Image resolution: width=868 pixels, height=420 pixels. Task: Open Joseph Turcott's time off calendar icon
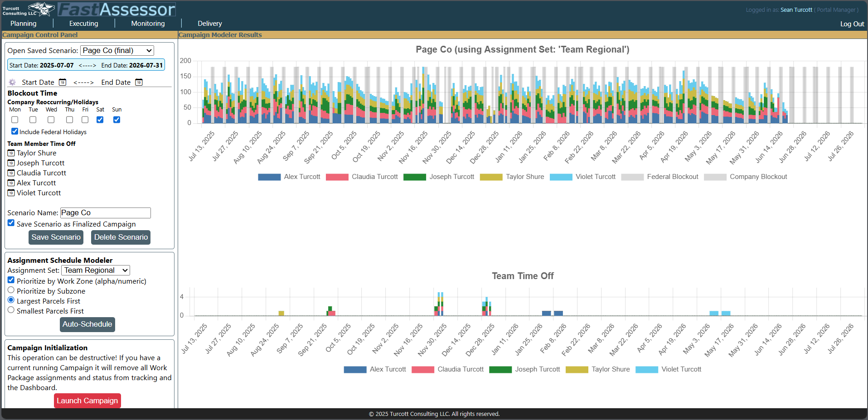pos(11,163)
